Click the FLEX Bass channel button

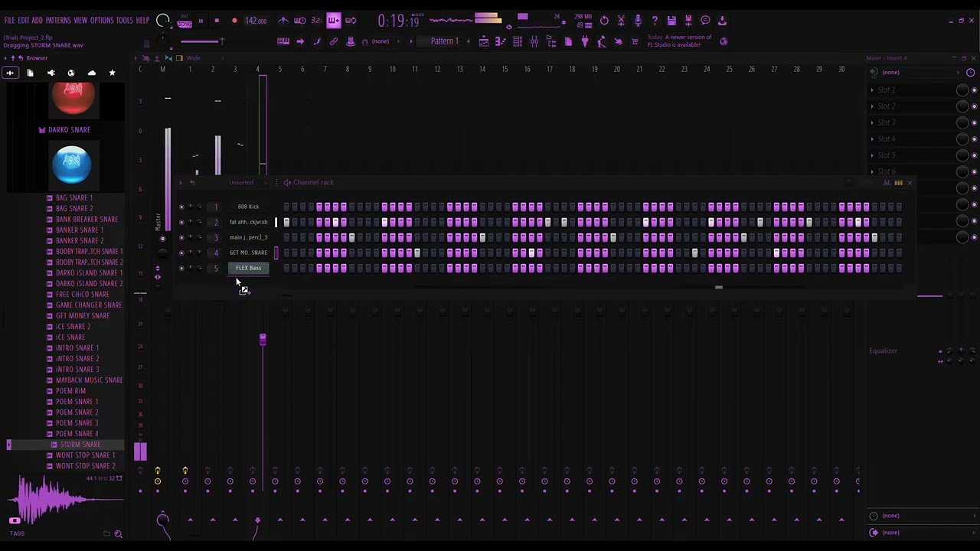(x=248, y=268)
